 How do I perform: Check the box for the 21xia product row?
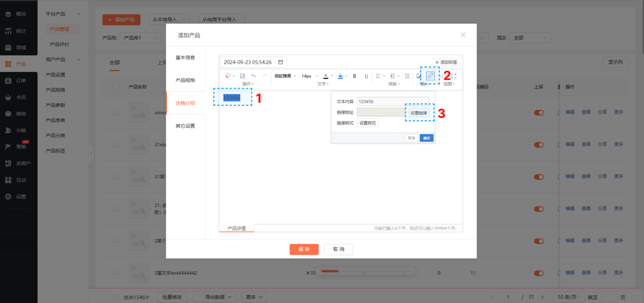(x=116, y=145)
